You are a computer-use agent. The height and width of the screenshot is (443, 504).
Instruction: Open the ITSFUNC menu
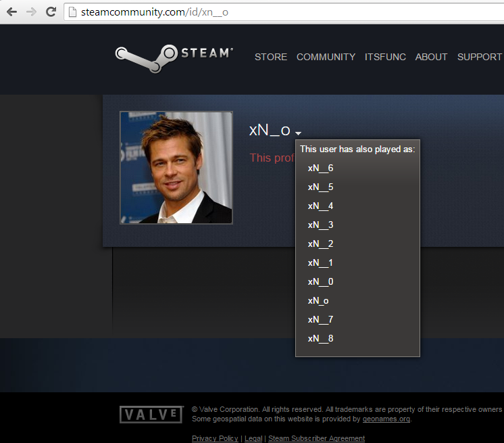(385, 57)
